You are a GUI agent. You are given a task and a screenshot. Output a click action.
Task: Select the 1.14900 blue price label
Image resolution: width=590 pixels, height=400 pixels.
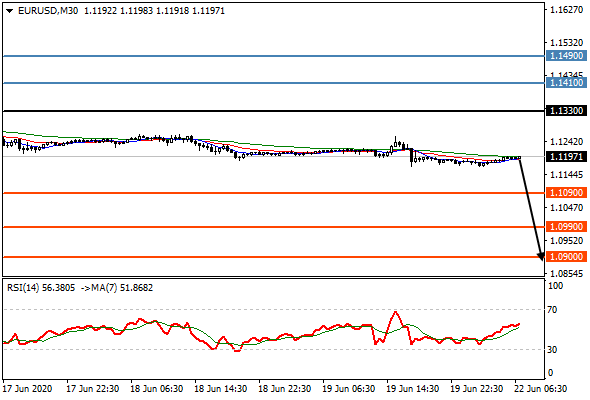point(566,56)
